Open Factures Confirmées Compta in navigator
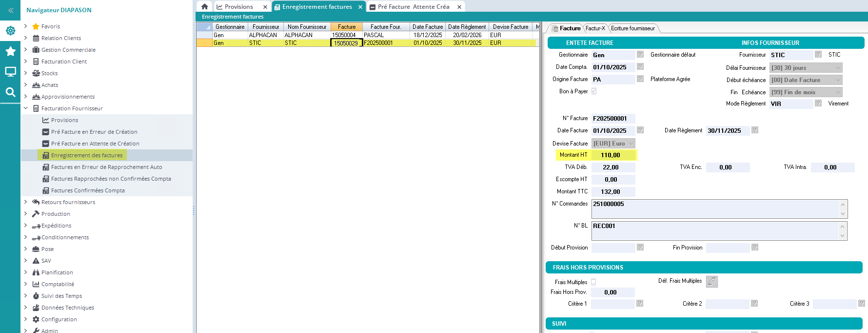 click(x=88, y=190)
